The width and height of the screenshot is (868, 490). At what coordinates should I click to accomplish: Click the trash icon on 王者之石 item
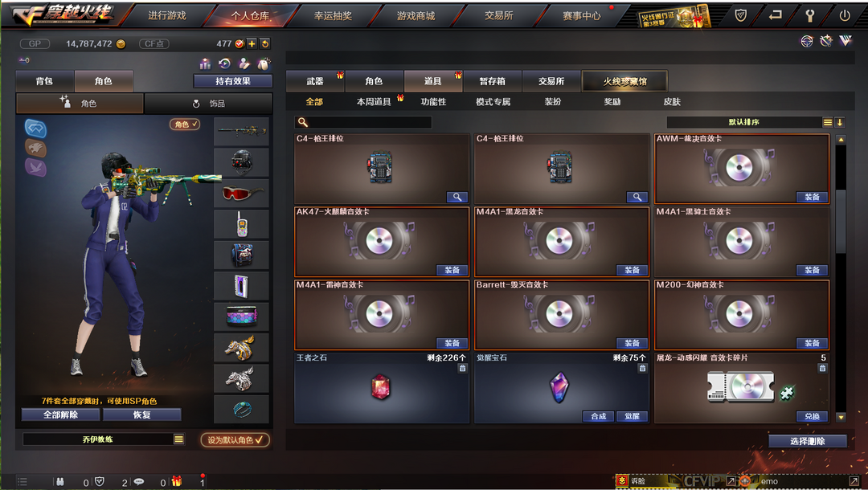pyautogui.click(x=462, y=369)
